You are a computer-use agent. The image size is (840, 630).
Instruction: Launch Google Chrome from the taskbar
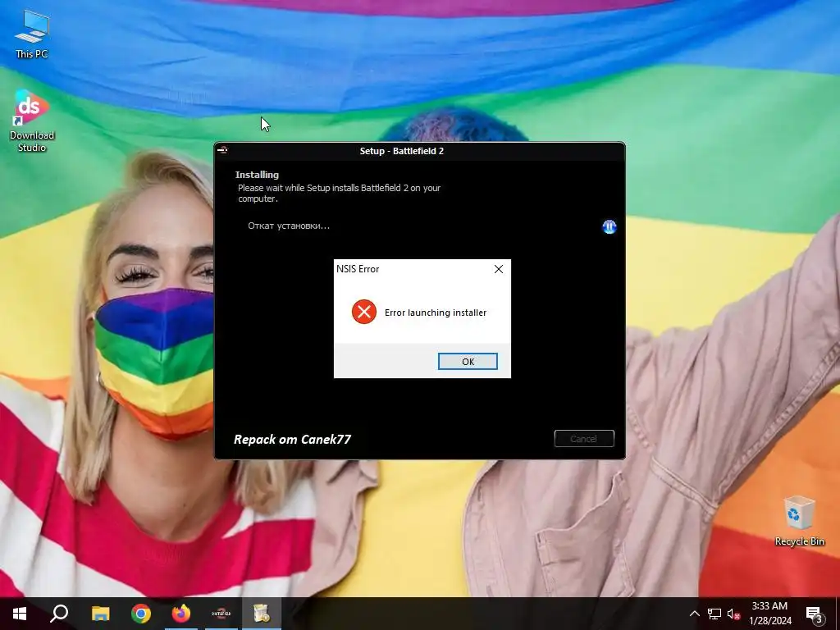click(141, 614)
